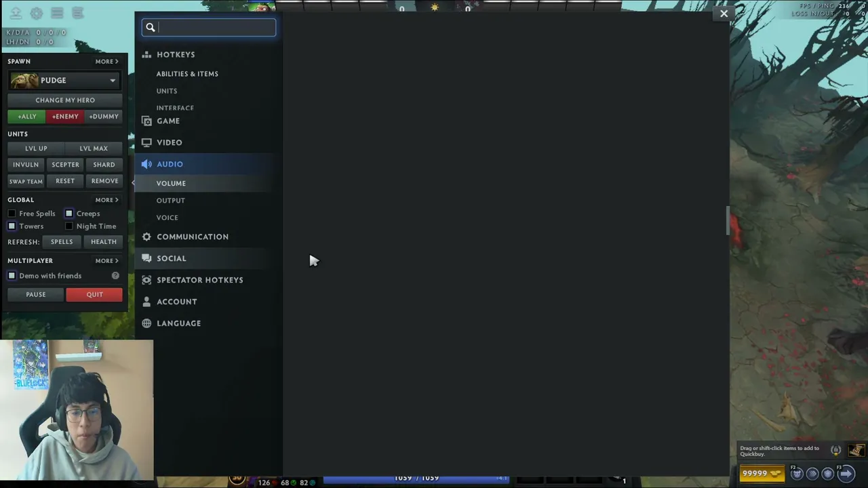Open the Pudge hero dropdown arrow
Screen dimensions: 868x488
click(x=113, y=81)
